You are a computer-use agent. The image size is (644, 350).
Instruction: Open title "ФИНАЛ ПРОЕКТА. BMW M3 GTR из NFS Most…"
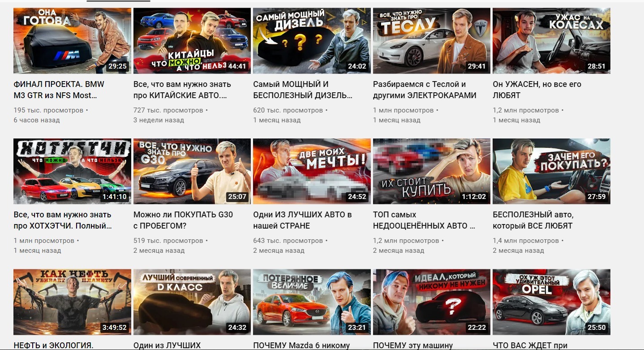tap(59, 90)
